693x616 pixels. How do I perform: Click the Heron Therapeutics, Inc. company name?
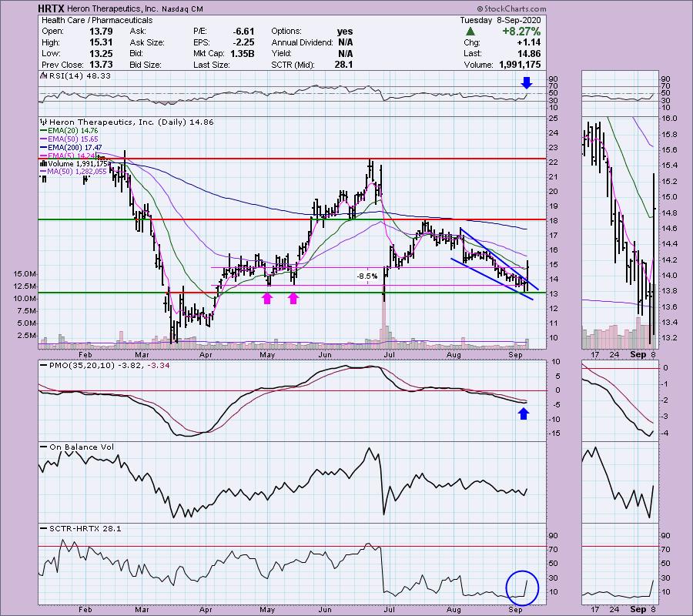point(111,8)
